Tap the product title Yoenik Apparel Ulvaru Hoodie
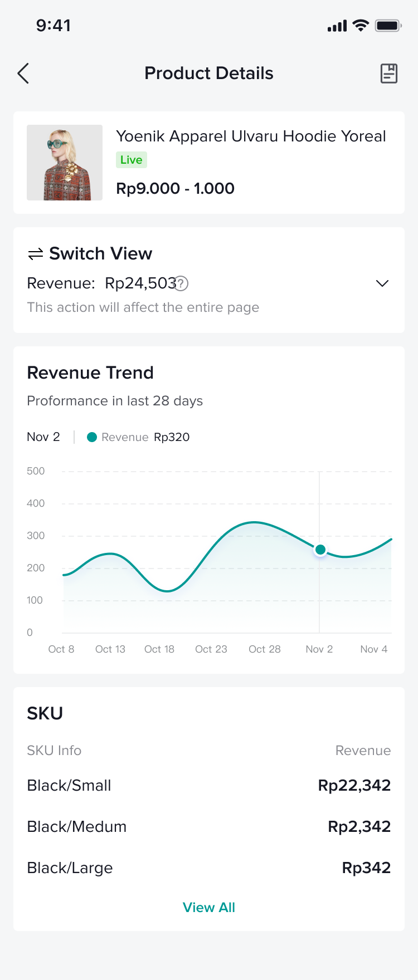 251,136
